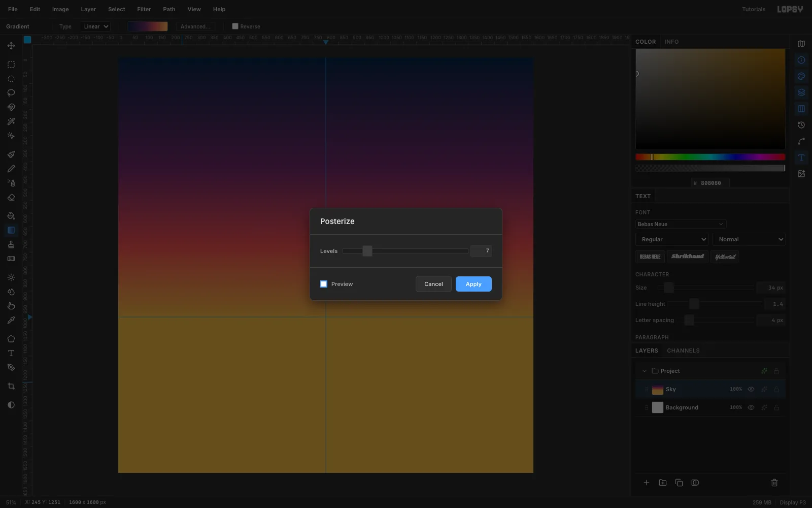Lock the Background layer
The width and height of the screenshot is (812, 508).
(776, 407)
